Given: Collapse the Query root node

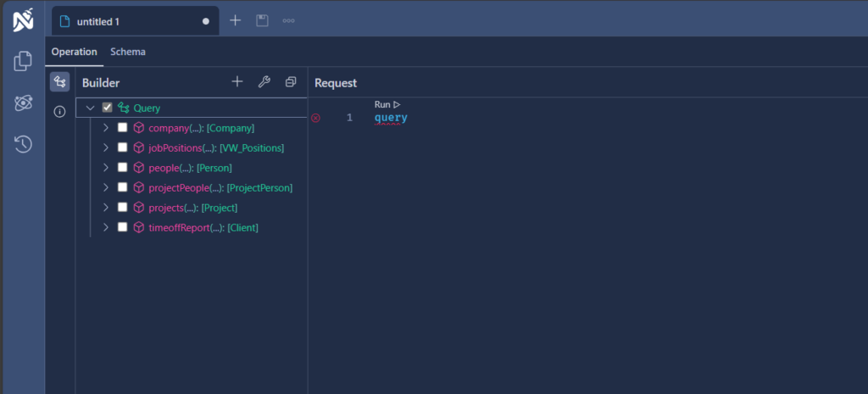Looking at the screenshot, I should pos(90,108).
